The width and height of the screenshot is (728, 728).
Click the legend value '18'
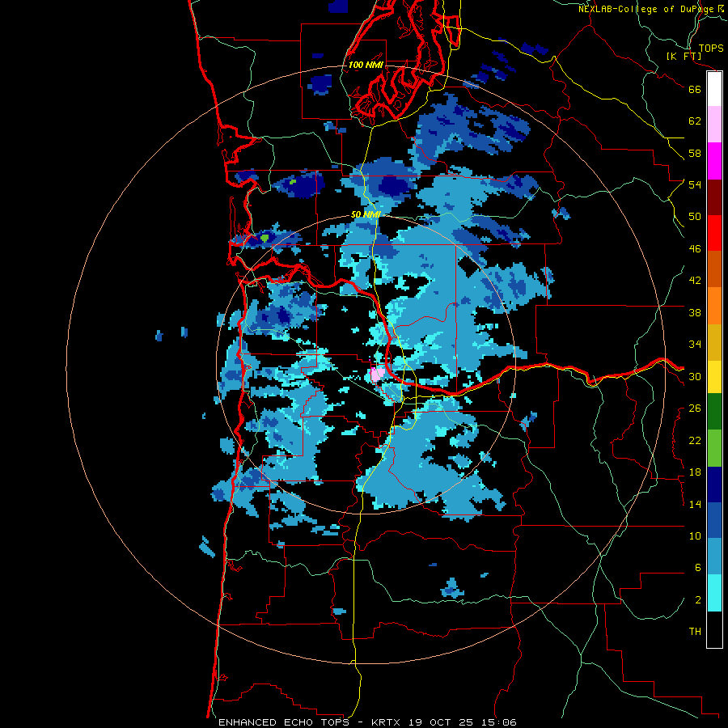click(x=695, y=472)
